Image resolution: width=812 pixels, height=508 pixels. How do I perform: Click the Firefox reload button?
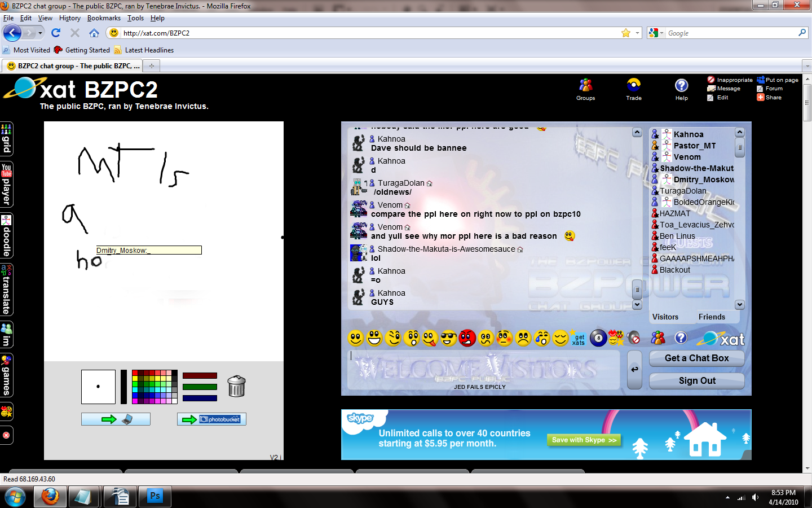coord(56,33)
